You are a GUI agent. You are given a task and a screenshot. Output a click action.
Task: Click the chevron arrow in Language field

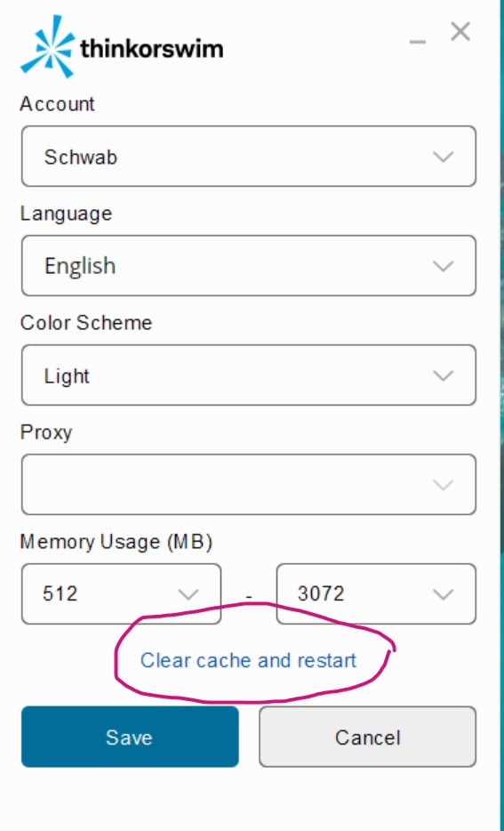(444, 265)
